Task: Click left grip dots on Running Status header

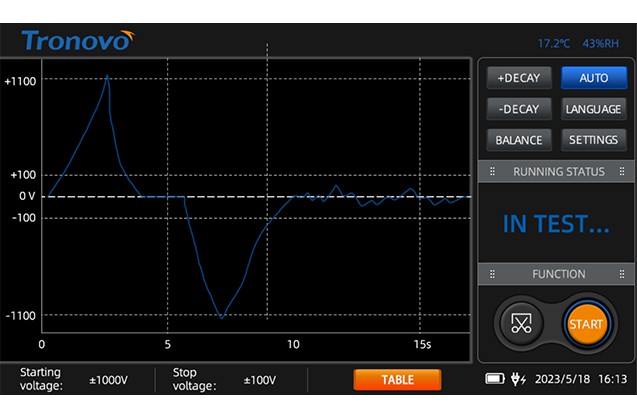Action: click(492, 171)
